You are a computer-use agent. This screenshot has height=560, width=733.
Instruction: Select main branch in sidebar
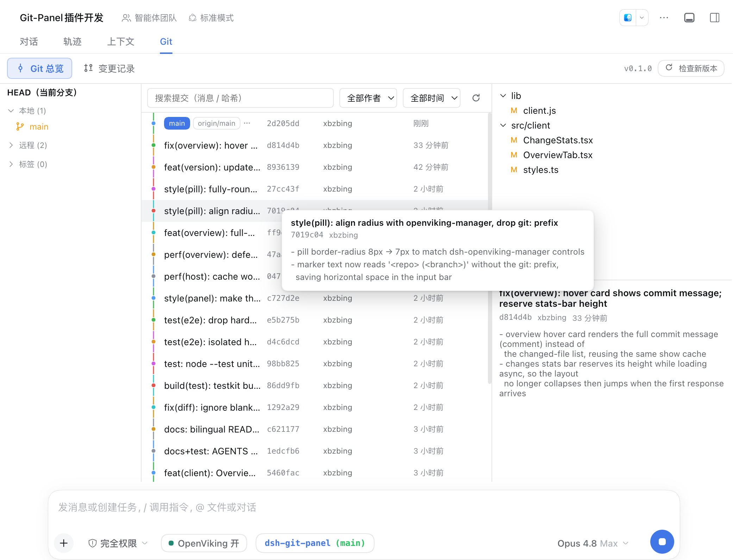(x=39, y=127)
